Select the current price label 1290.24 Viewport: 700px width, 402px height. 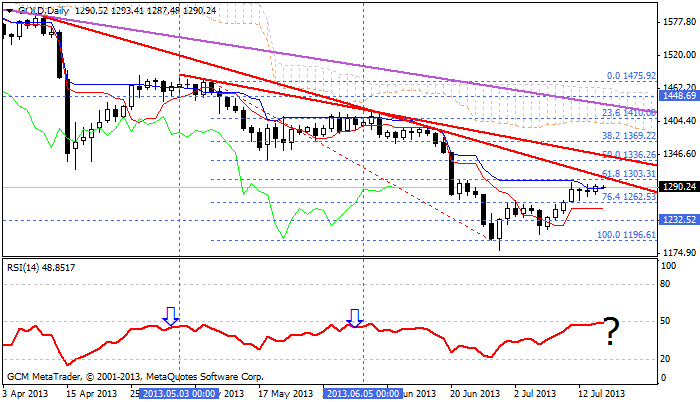coord(679,187)
